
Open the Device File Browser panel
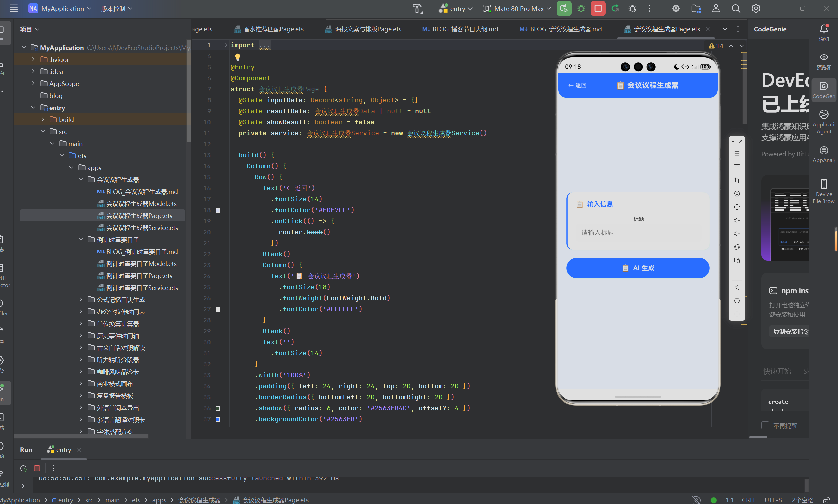(x=824, y=191)
